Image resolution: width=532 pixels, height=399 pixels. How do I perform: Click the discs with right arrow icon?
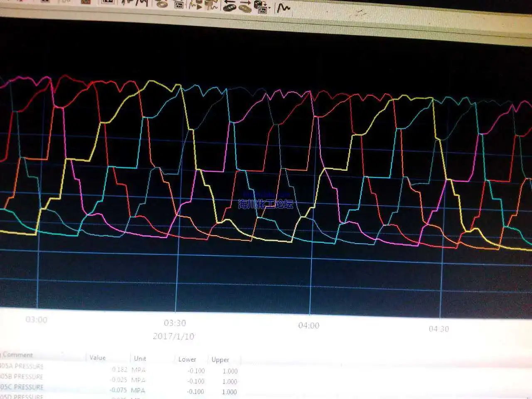pyautogui.click(x=245, y=6)
